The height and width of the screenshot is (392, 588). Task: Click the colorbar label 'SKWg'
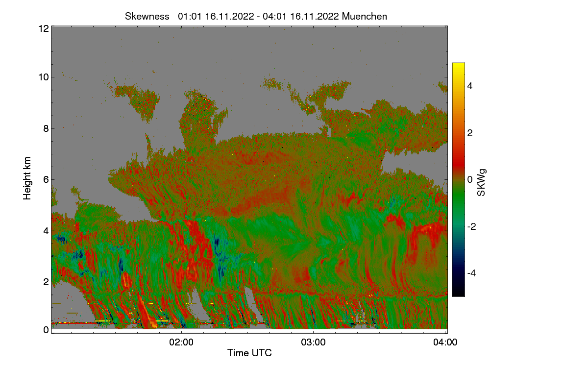tap(482, 182)
